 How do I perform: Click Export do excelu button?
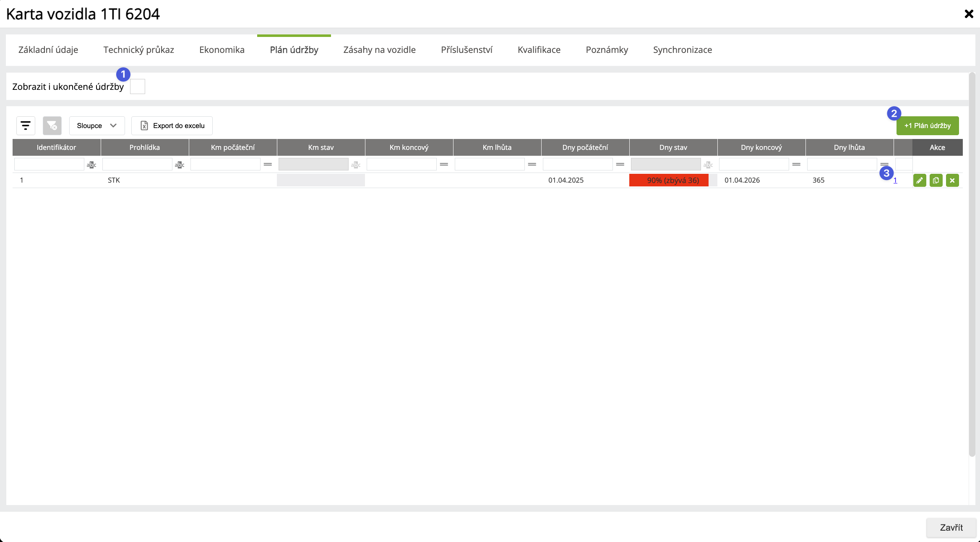tap(172, 126)
